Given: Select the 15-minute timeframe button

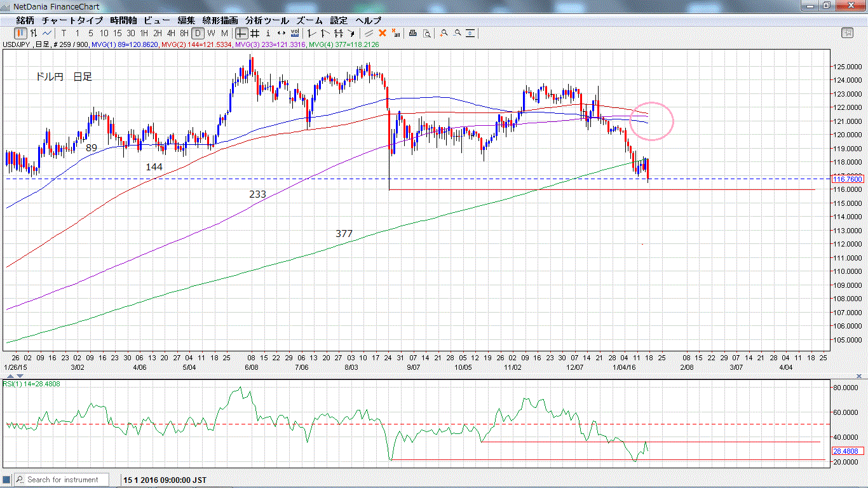Looking at the screenshot, I should pyautogui.click(x=118, y=33).
